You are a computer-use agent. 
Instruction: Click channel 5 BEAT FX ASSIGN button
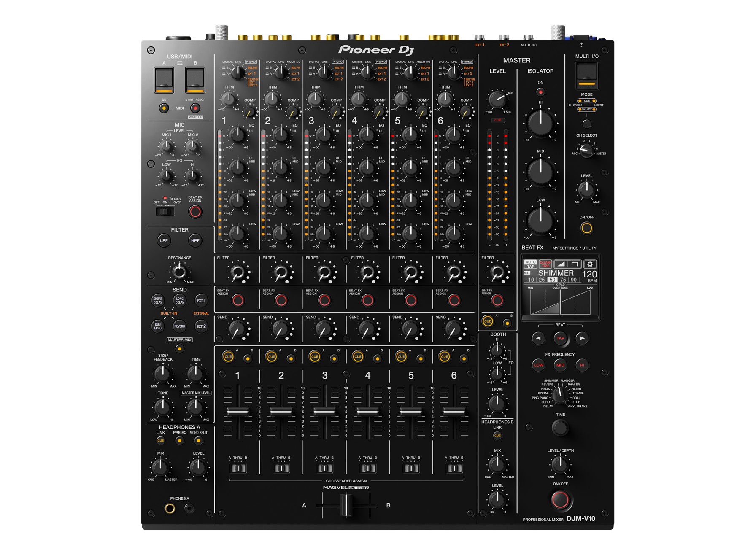pos(411,300)
